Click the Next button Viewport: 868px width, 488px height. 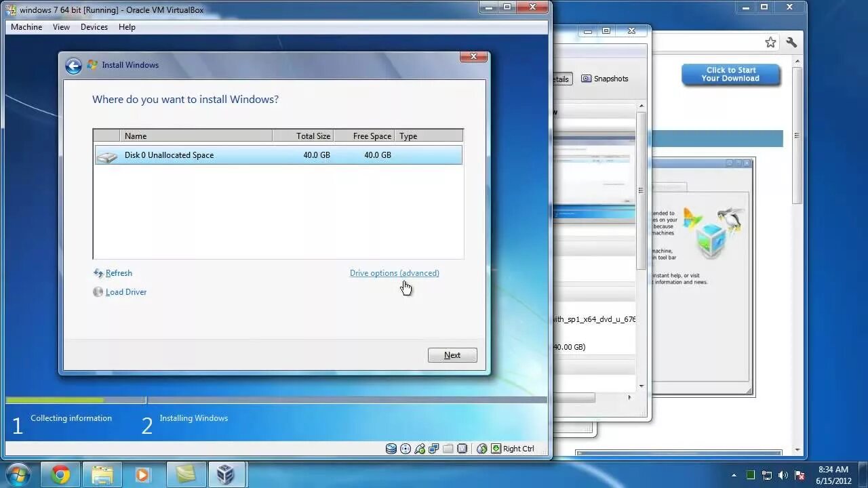coord(452,355)
